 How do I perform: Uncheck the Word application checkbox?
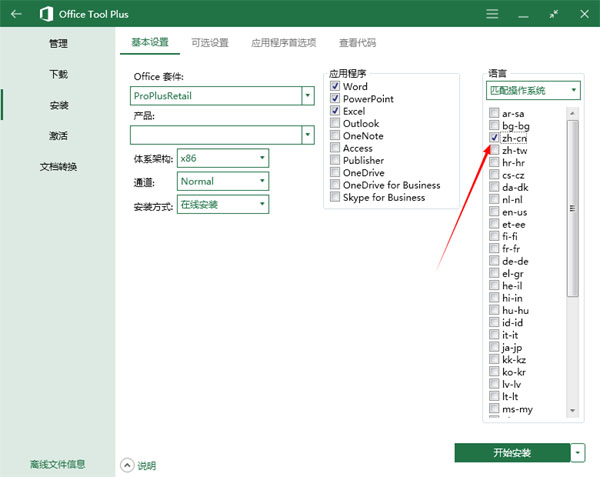coord(336,87)
